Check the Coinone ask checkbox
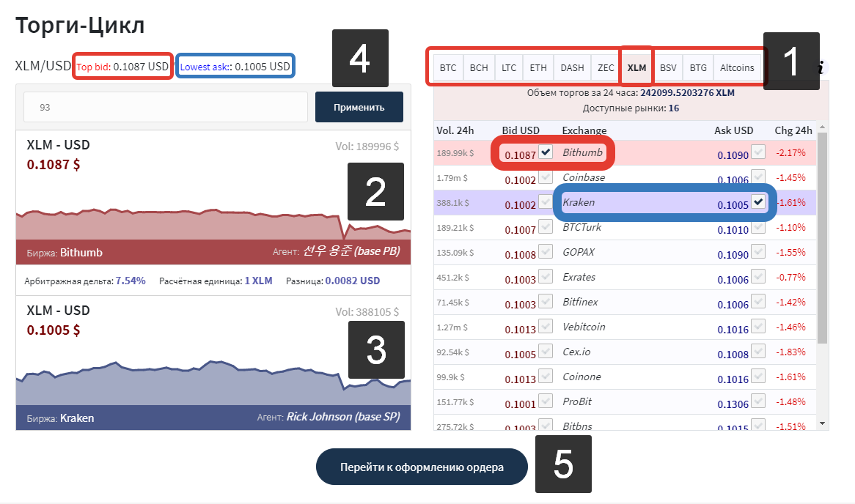855x504 pixels. point(758,376)
